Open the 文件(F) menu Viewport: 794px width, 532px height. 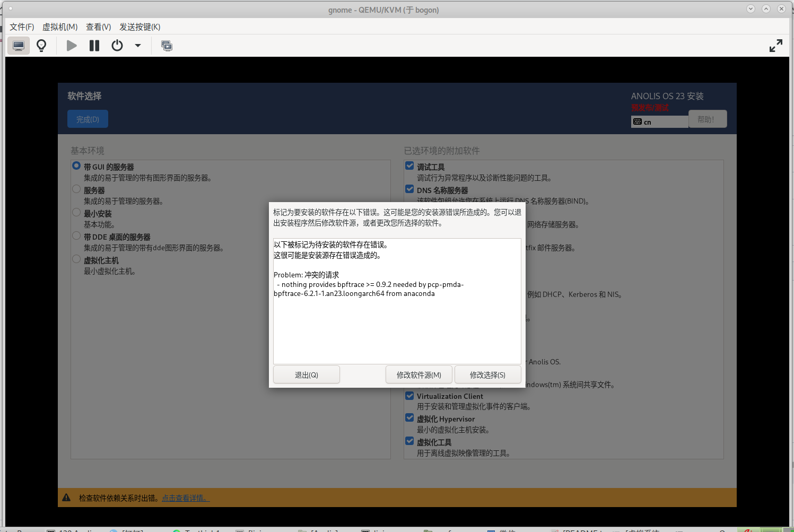[22, 27]
